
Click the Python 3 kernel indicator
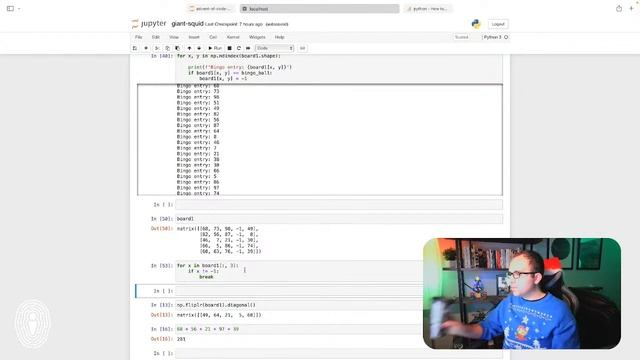point(492,37)
